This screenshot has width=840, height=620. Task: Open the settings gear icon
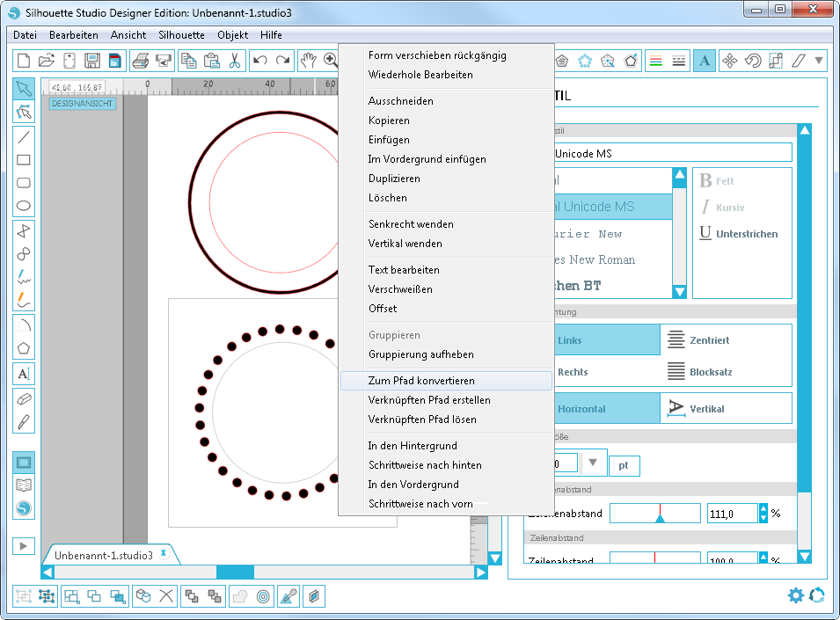click(x=795, y=595)
